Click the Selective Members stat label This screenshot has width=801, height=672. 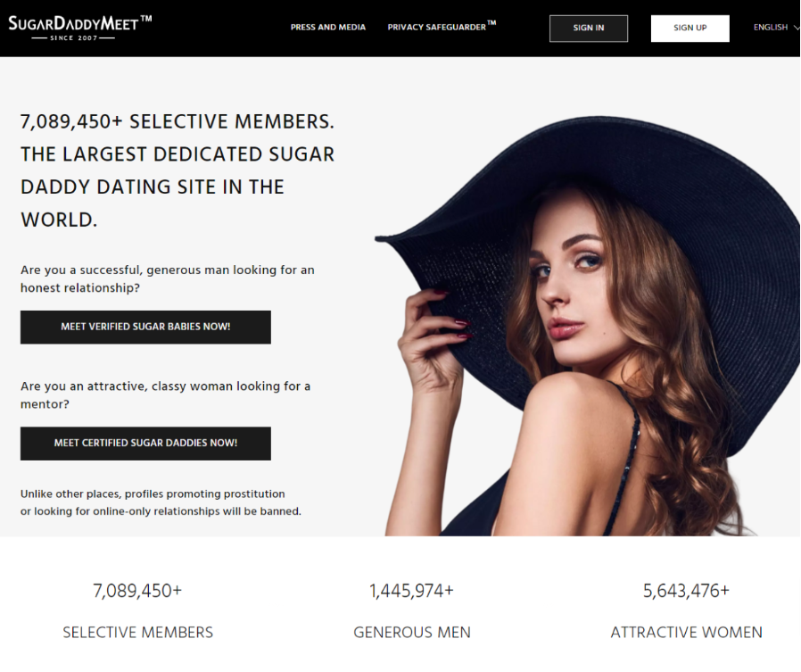point(138,633)
